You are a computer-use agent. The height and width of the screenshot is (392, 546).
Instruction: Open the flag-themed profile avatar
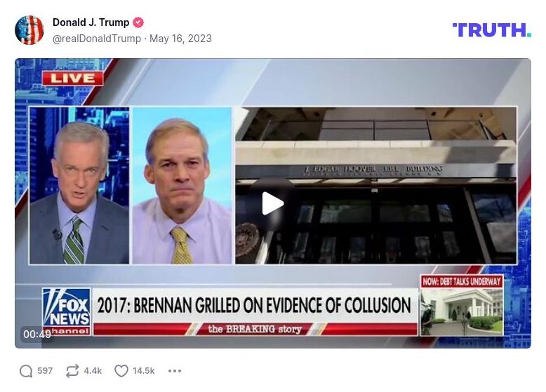point(29,30)
